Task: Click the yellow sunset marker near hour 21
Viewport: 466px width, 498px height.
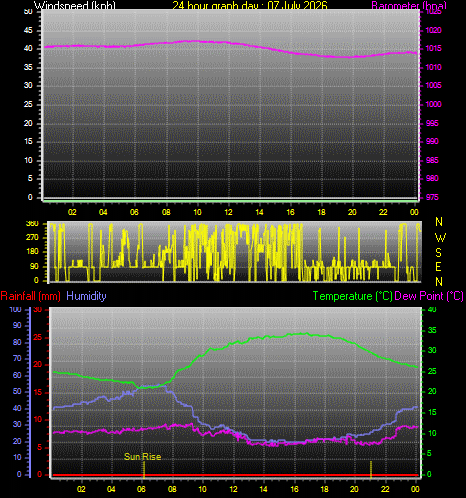Action: click(x=371, y=469)
